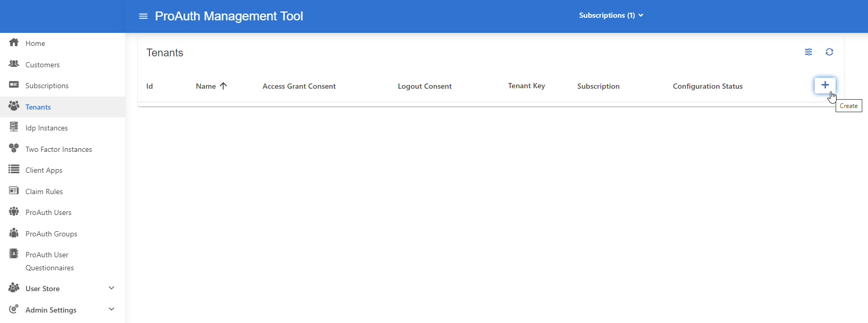Image resolution: width=868 pixels, height=323 pixels.
Task: Click the Idp Instances server icon
Action: [x=14, y=126]
